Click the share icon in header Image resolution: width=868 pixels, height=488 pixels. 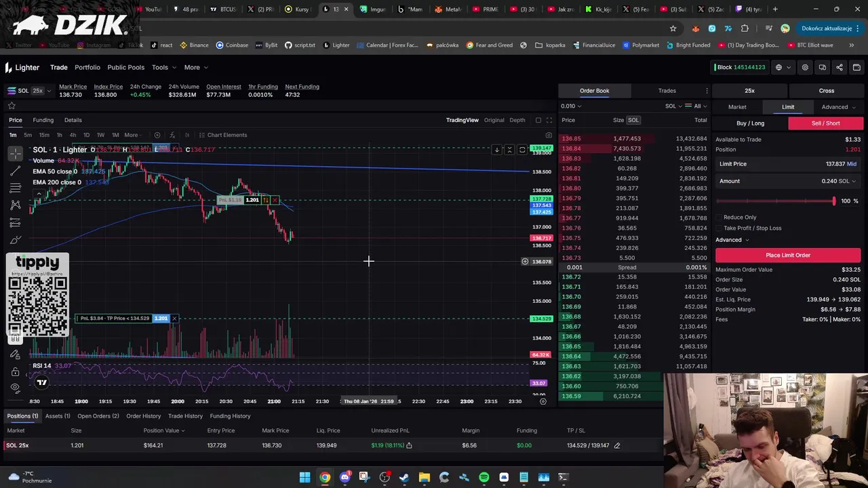pyautogui.click(x=840, y=67)
